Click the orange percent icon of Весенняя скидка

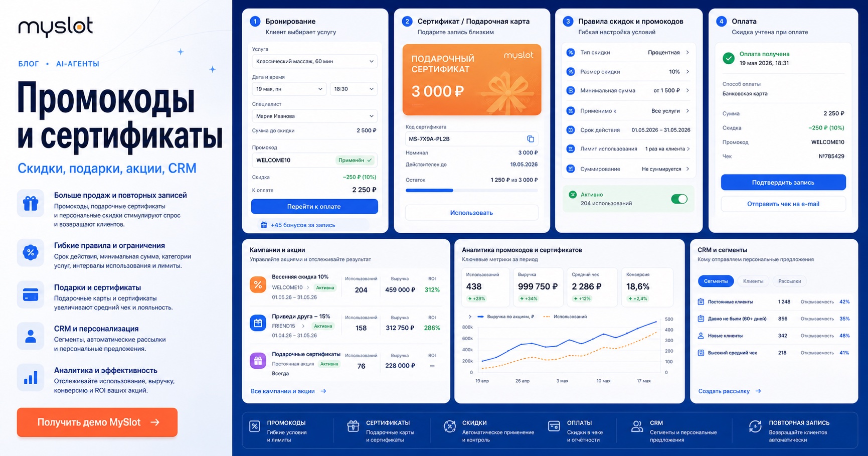pos(258,285)
